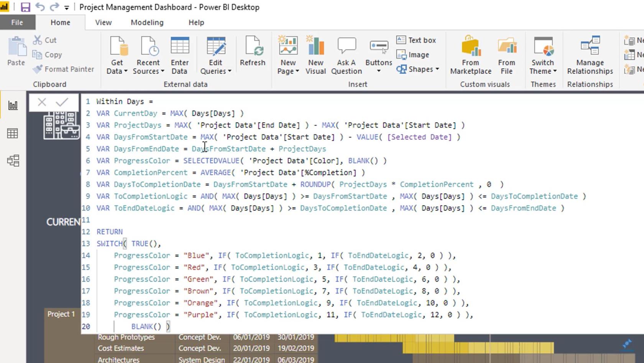This screenshot has height=363, width=644.
Task: Click Cost Estimates gantt bar
Action: (x=478, y=348)
